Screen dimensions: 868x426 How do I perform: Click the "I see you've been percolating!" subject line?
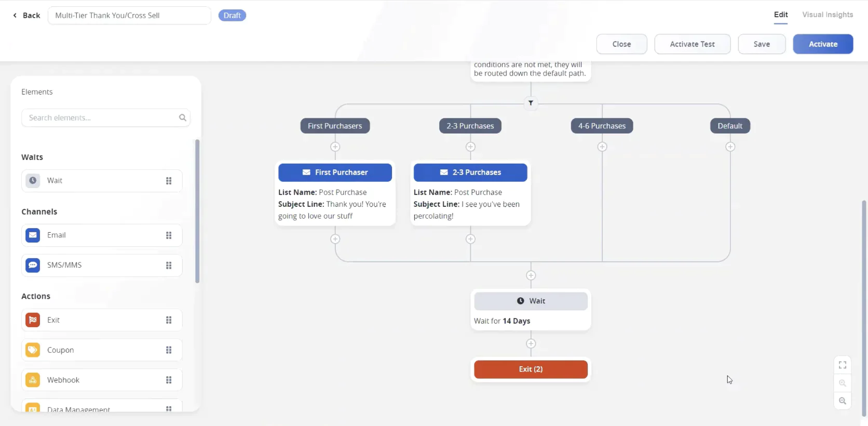pyautogui.click(x=467, y=210)
